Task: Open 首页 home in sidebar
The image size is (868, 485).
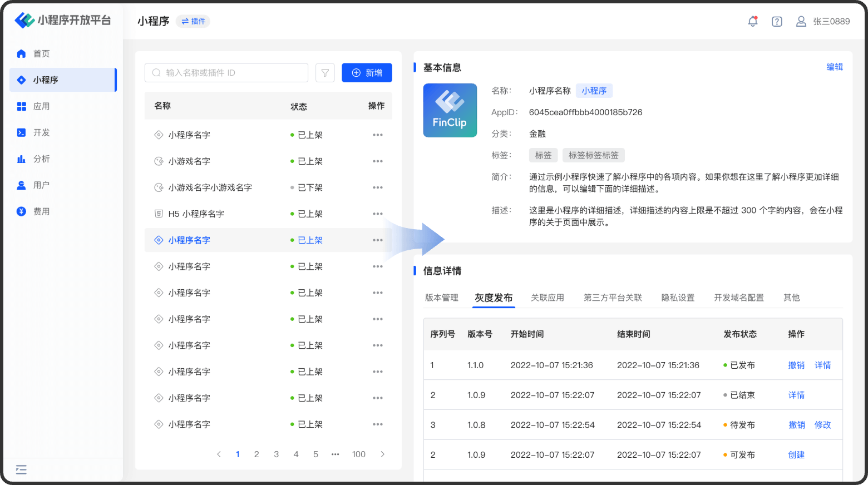Action: [41, 54]
